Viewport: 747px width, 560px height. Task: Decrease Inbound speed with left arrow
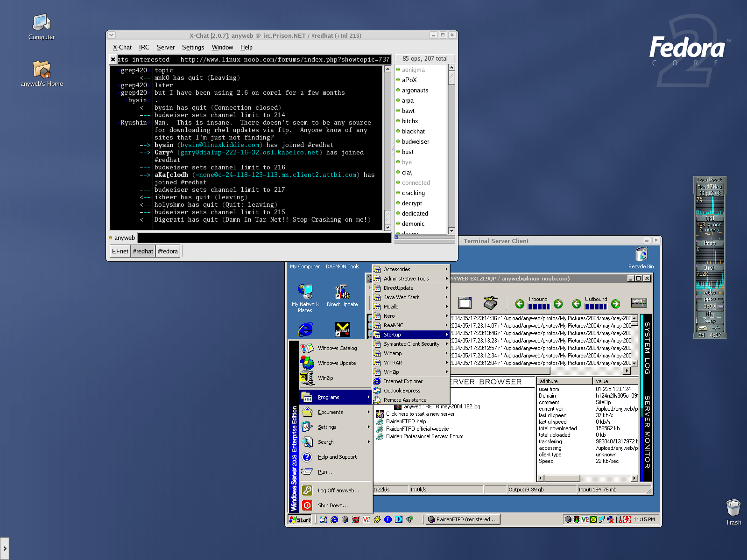[x=520, y=304]
